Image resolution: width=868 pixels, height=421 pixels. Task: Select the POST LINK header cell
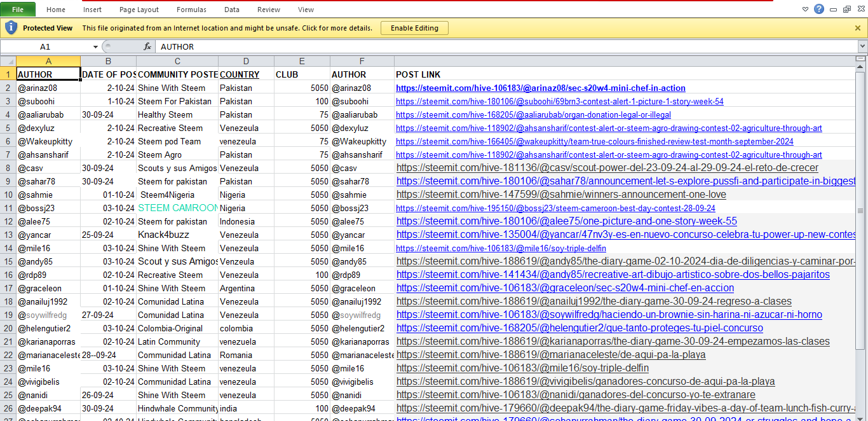625,74
